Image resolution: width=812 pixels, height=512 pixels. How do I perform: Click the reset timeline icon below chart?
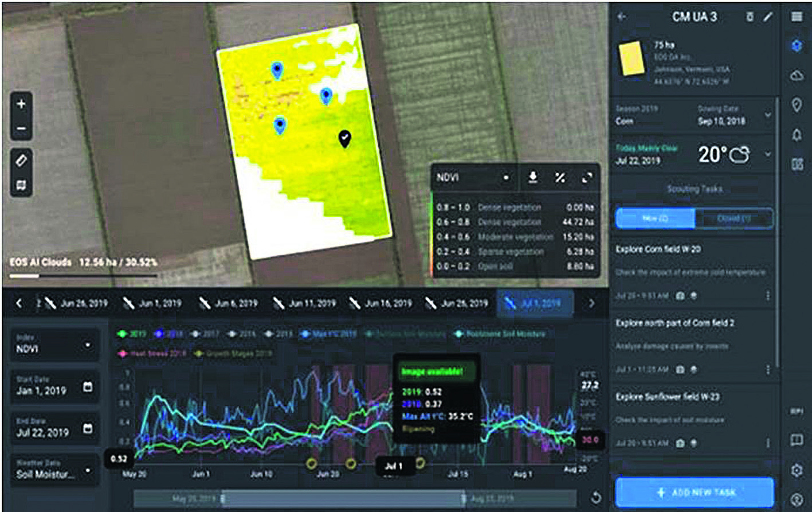pos(596,497)
